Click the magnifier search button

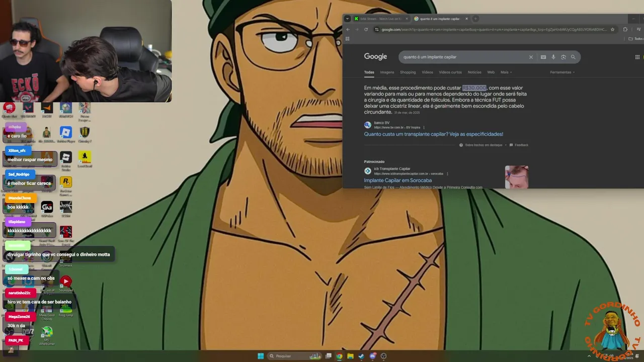[x=573, y=57]
